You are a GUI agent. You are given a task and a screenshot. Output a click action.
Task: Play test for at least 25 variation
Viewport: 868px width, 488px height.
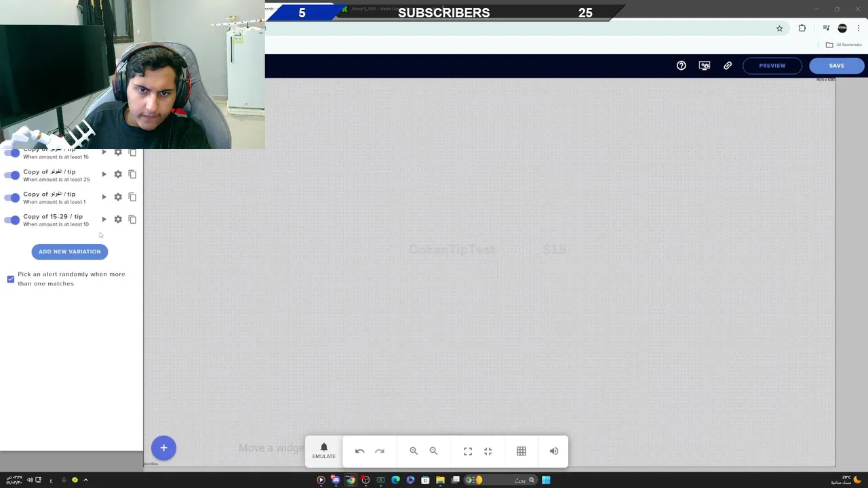point(104,174)
